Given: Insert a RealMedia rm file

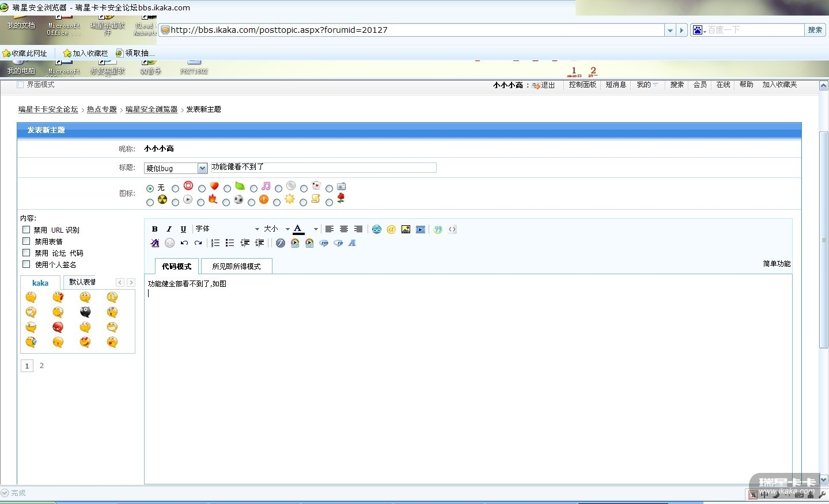Looking at the screenshot, I should point(324,243).
